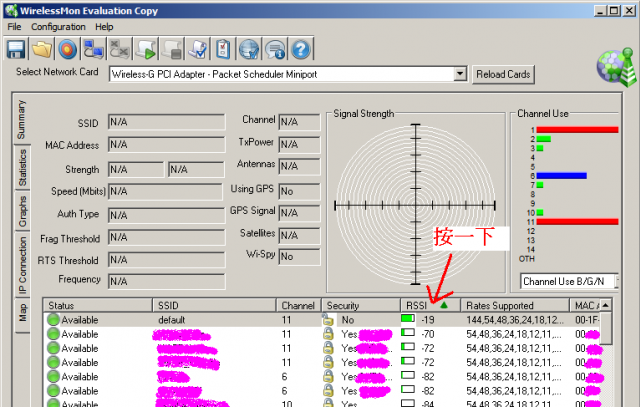Click the blue channel 6 usage bar
The width and height of the screenshot is (640, 407).
[x=561, y=176]
